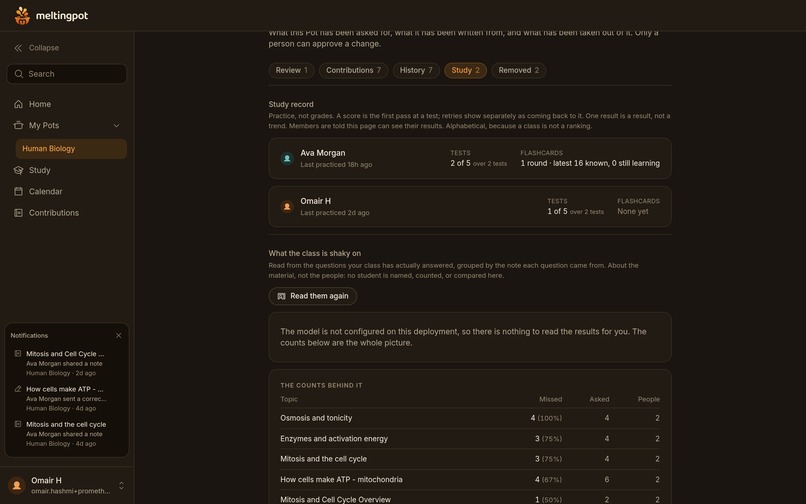This screenshot has width=806, height=504.
Task: Select the Study tab
Action: point(465,70)
